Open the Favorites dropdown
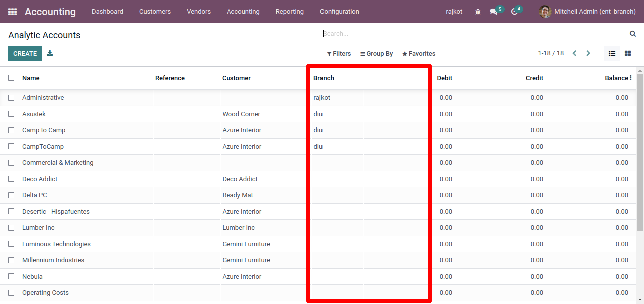 pos(419,54)
